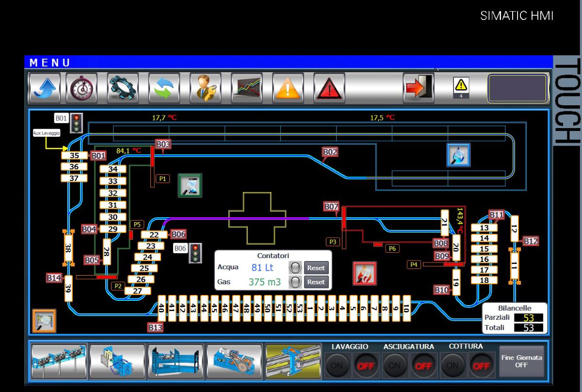This screenshot has width=582, height=392.
Task: Click carrier position 22
Action: (154, 235)
